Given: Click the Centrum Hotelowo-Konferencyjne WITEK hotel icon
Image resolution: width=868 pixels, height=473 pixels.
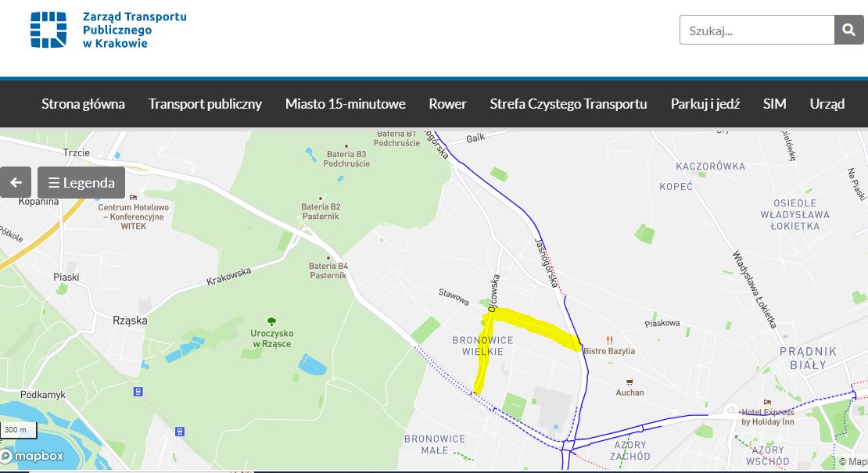Looking at the screenshot, I should 133,197.
